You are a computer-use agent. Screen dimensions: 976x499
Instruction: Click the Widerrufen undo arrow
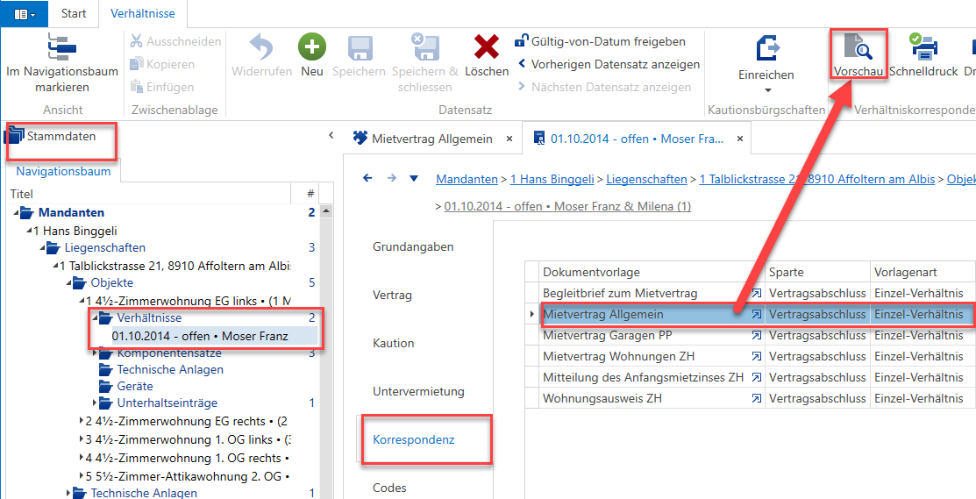(x=261, y=47)
